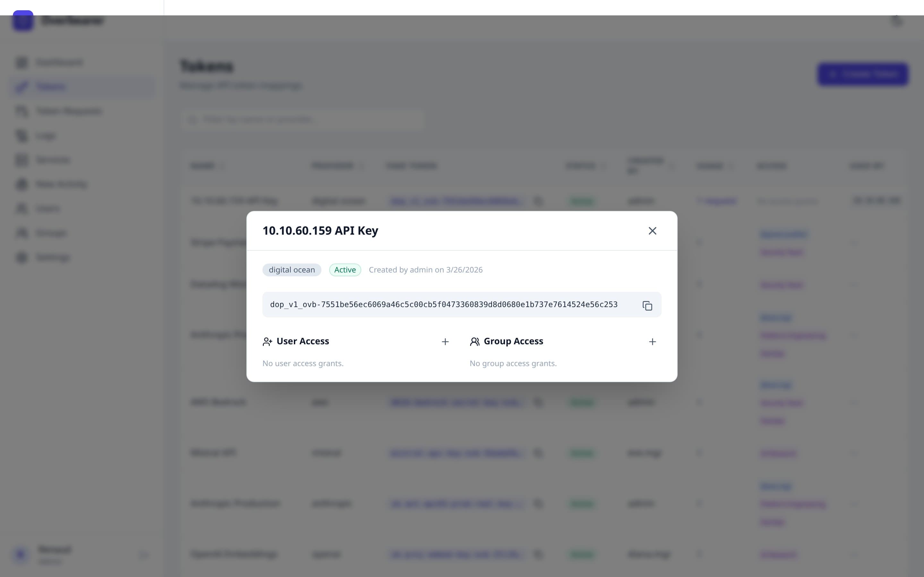Click the app logo at top left

[x=23, y=21]
